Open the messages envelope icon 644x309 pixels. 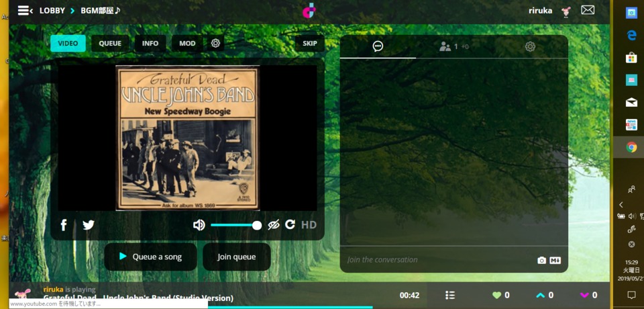click(588, 10)
